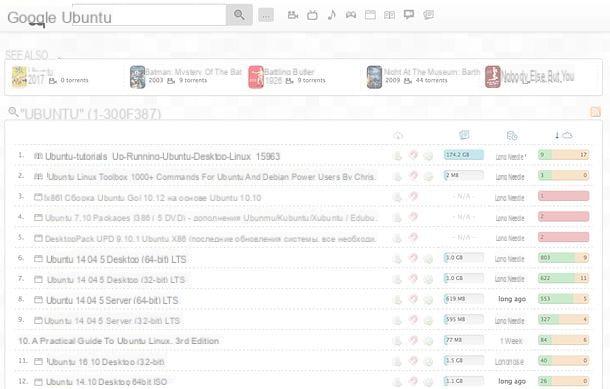The image size is (610, 389).
Task: Open the 2017 suggestion with 0 torrents
Action: 50,77
